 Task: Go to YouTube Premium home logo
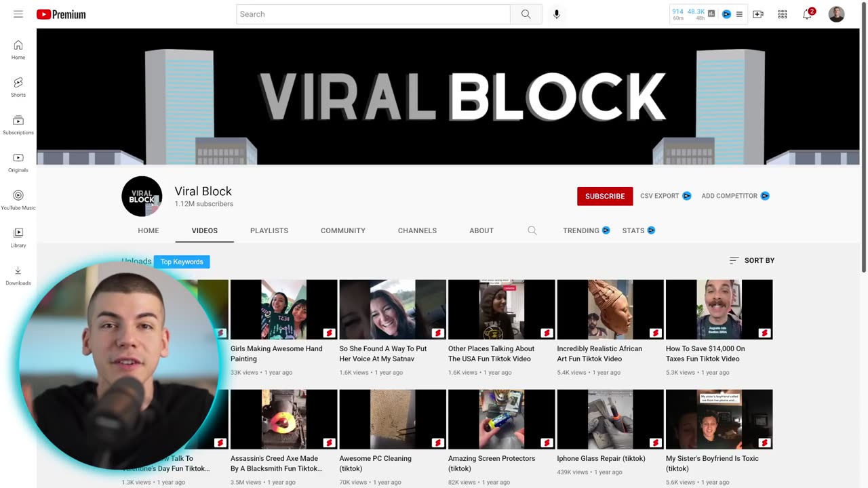pos(61,14)
